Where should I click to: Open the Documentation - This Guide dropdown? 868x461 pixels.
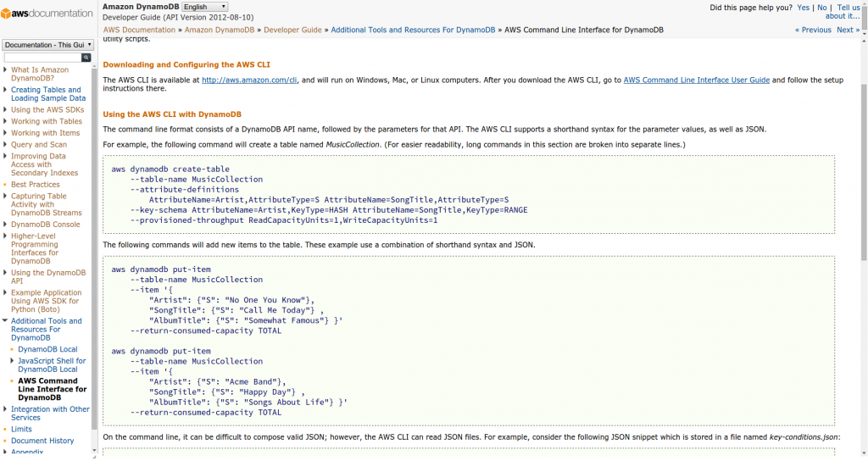47,45
